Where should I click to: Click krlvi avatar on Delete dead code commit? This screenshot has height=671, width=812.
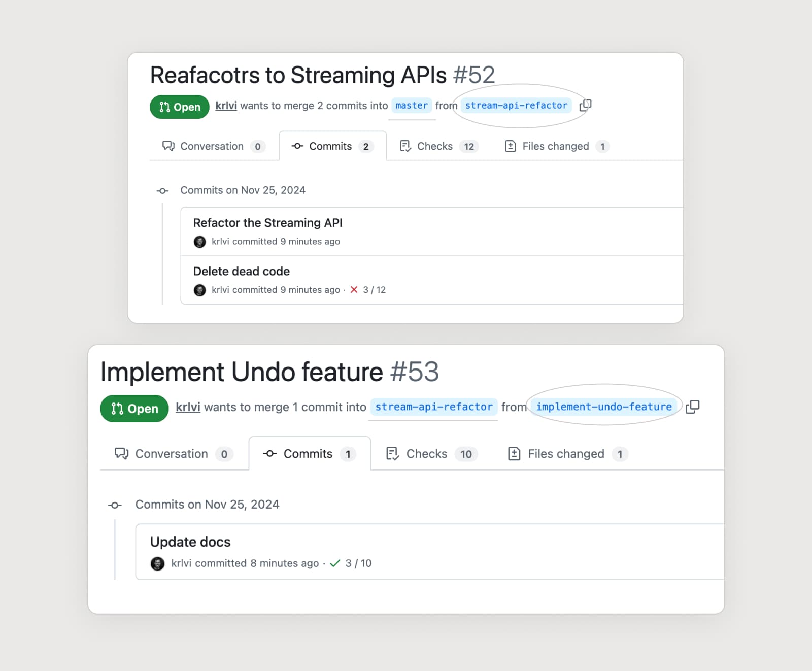tap(200, 290)
